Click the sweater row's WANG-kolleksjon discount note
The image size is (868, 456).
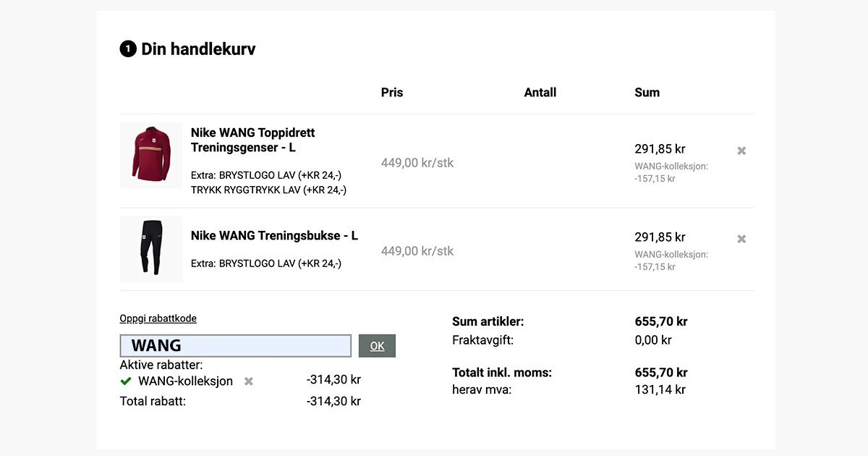click(671, 172)
